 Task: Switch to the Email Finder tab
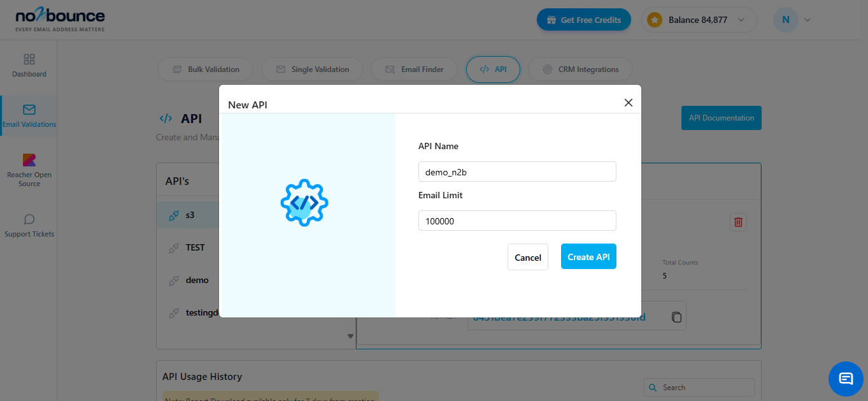(414, 69)
